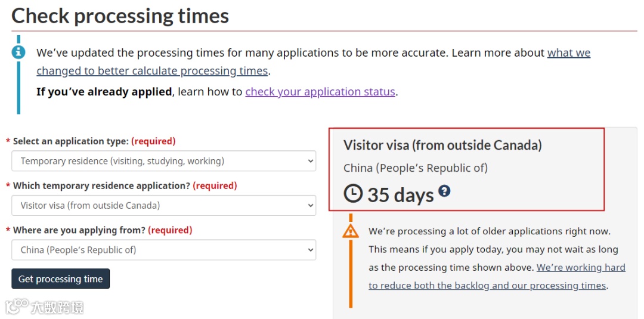644x319 pixels.
Task: Click the 'Select an application type' label
Action: 70,141
